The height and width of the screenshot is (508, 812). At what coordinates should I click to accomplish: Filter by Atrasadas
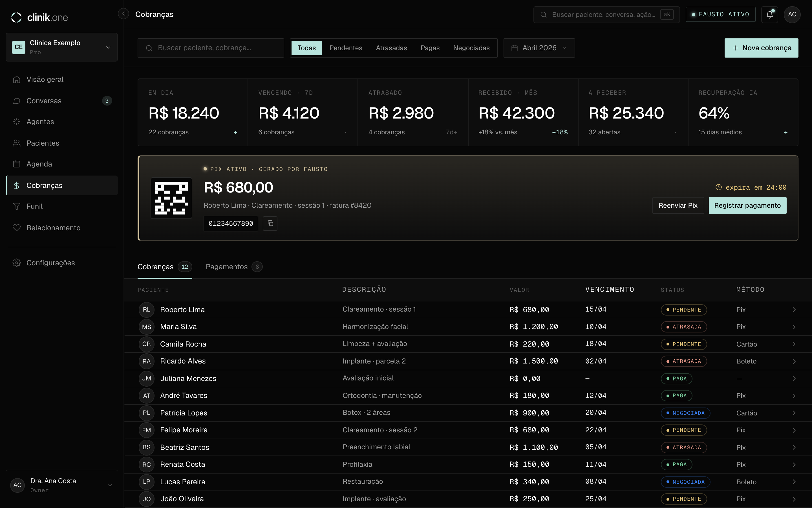391,48
